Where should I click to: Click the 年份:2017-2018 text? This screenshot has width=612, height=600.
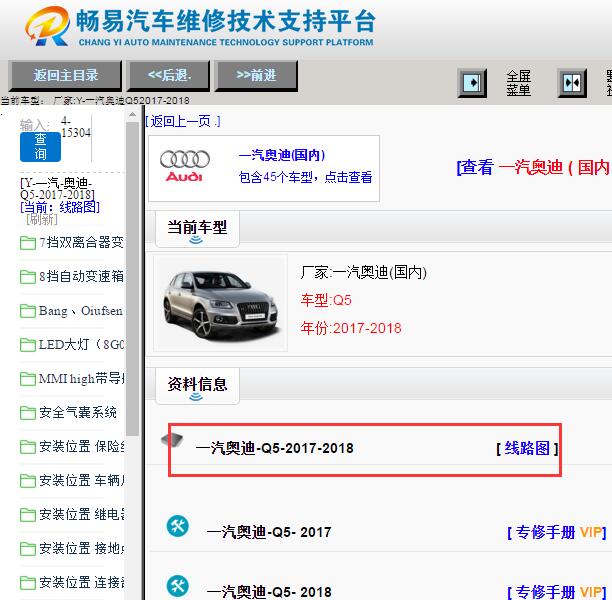[x=351, y=328]
